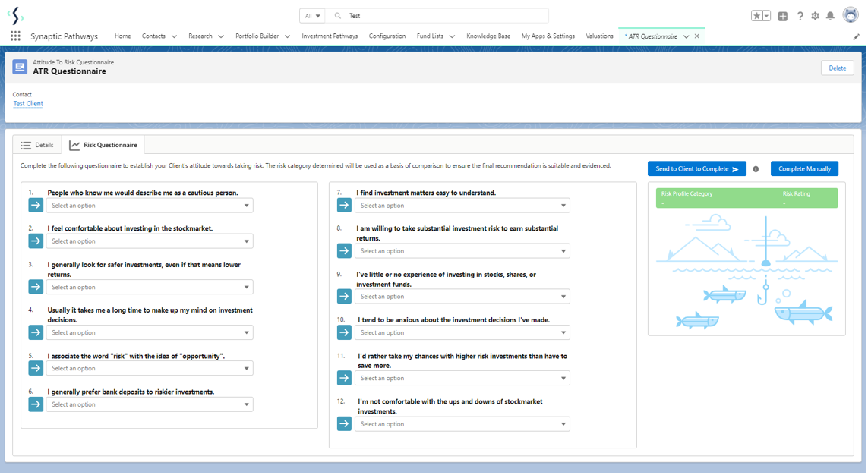This screenshot has width=868, height=475.
Task: Open the Test Client contact link
Action: point(28,104)
